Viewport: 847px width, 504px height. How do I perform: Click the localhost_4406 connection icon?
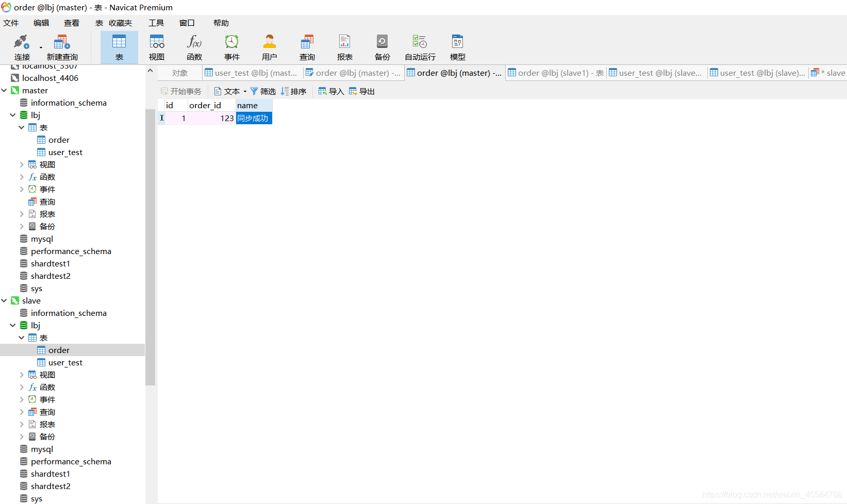tap(15, 78)
